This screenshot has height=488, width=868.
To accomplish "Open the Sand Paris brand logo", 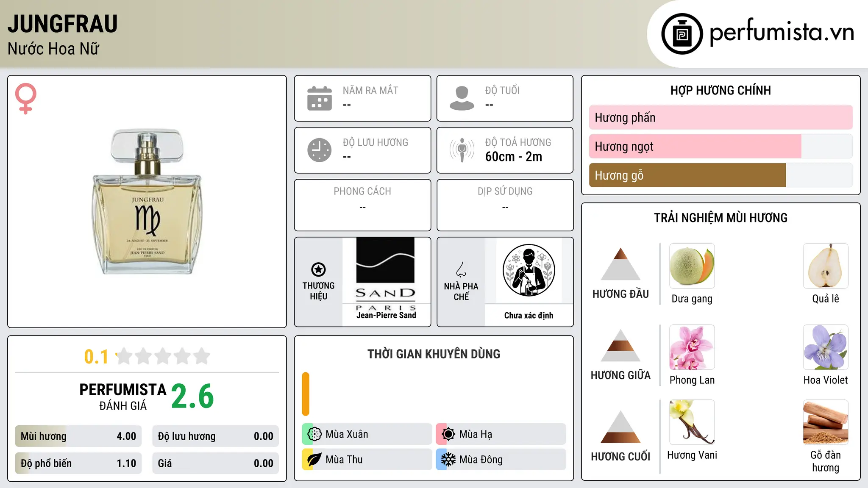I will [386, 274].
